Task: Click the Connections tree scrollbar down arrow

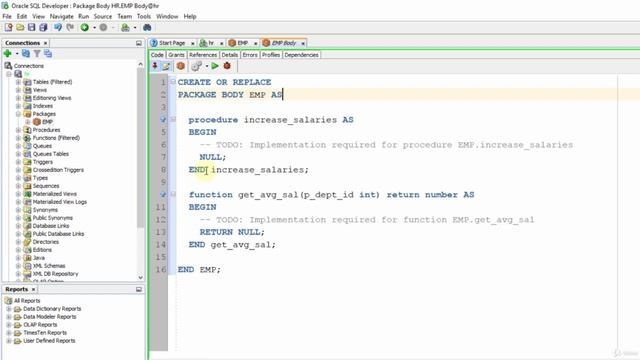Action: (x=140, y=278)
